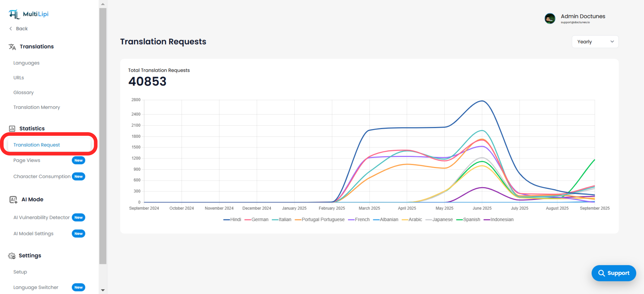
Task: Click Total Translation Requests label
Action: [x=159, y=70]
